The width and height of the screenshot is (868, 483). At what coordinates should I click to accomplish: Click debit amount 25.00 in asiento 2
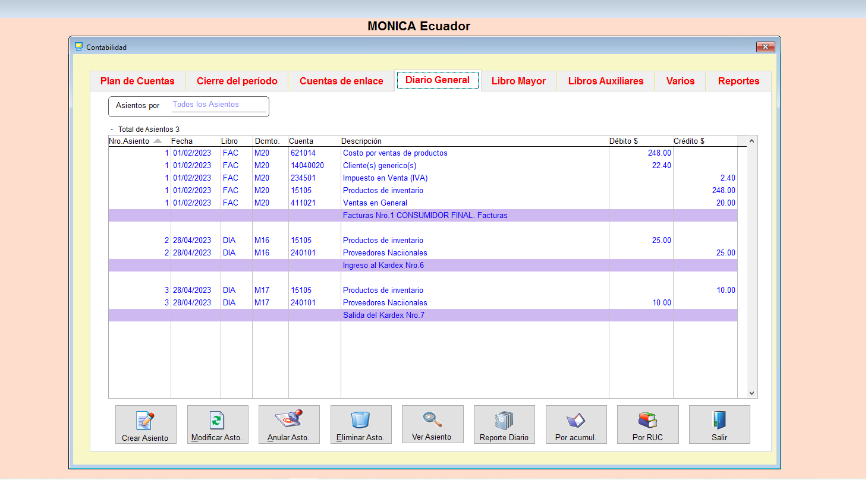click(x=662, y=241)
